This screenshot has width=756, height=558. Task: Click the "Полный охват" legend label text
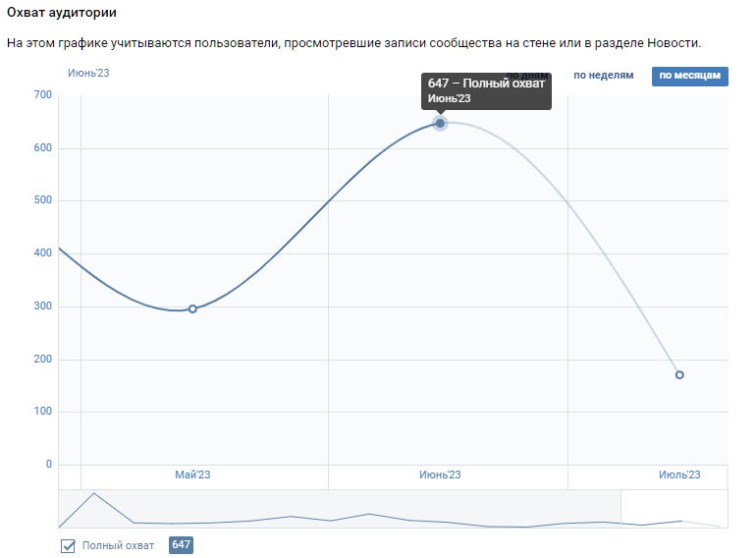[x=118, y=545]
